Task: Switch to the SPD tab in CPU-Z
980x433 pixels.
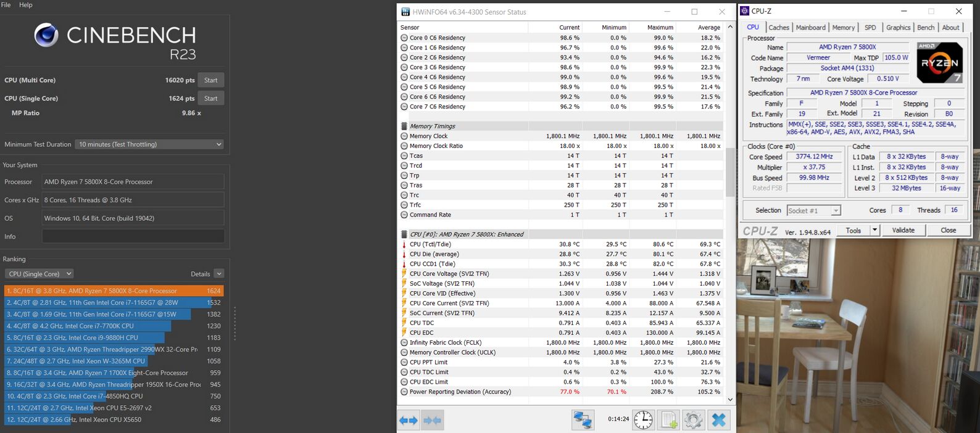Action: point(870,28)
